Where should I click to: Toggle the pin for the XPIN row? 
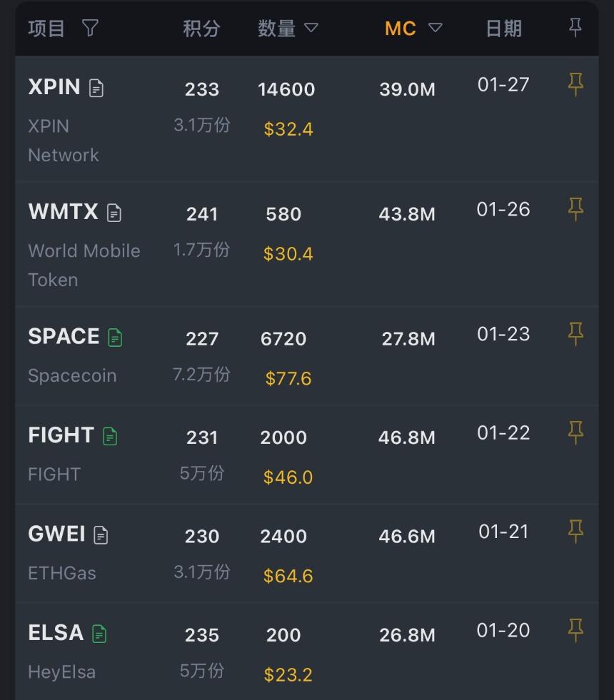pos(575,86)
